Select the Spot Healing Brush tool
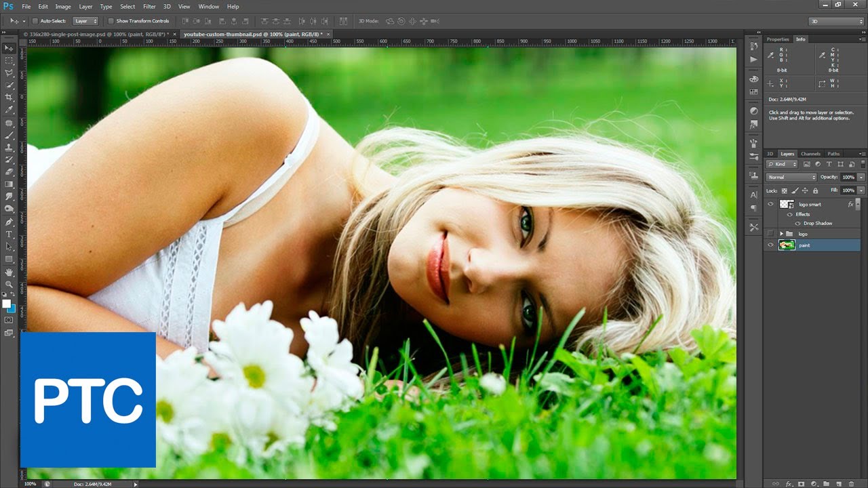 click(9, 123)
